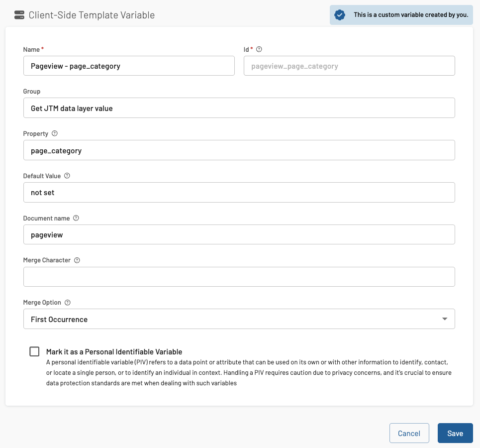Image resolution: width=480 pixels, height=448 pixels.
Task: Enable Mark it as Personal Identifiable Variable
Action: [x=34, y=351]
